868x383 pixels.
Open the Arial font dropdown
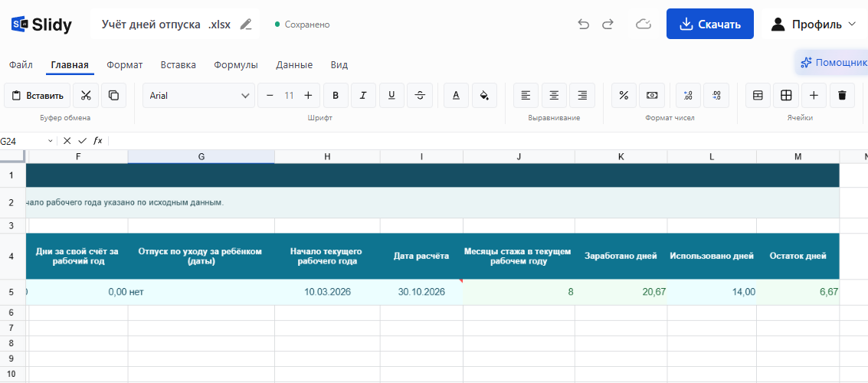[x=198, y=95]
